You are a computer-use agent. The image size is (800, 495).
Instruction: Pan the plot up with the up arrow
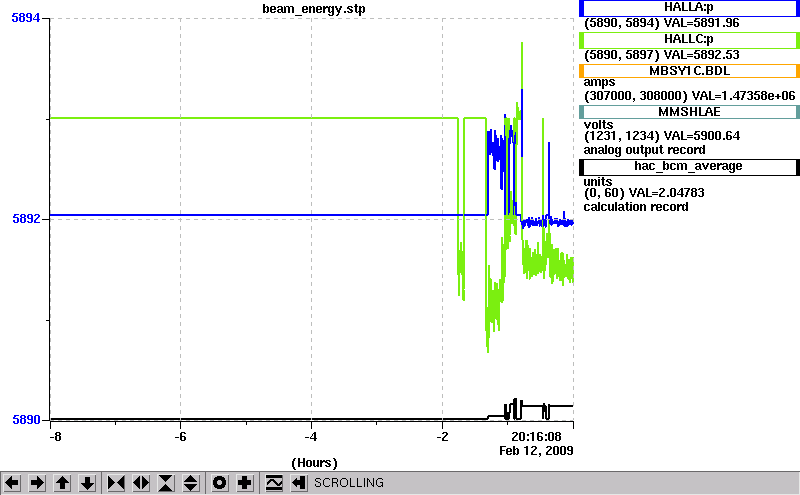[x=62, y=483]
